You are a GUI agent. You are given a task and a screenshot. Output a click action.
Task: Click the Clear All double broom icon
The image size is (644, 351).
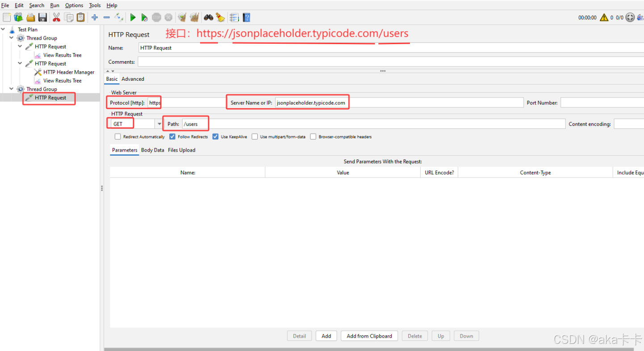pyautogui.click(x=194, y=17)
